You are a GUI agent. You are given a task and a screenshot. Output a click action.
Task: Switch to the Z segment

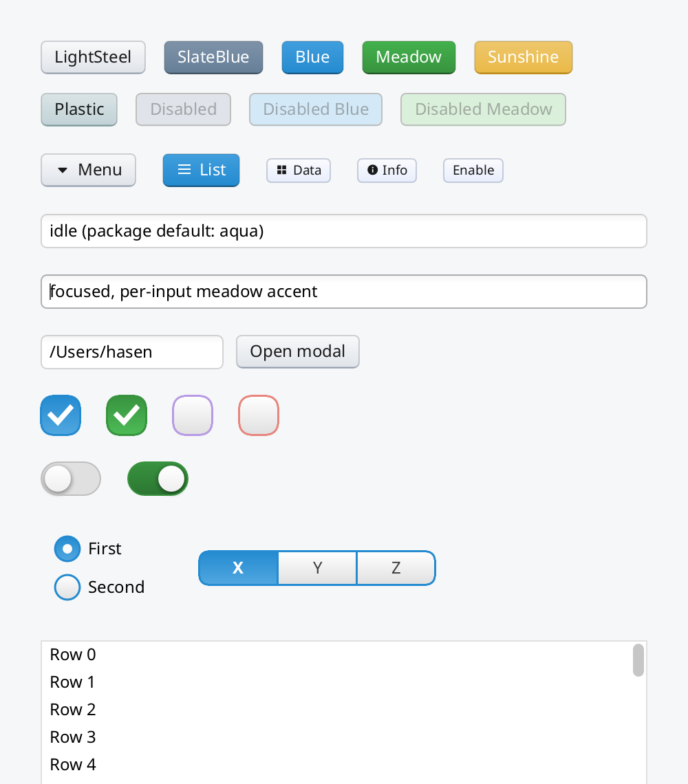tap(396, 568)
